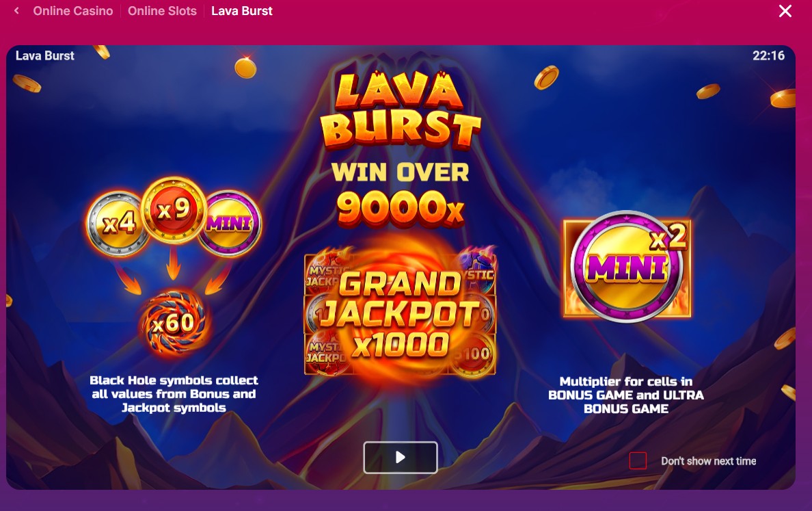
Task: Click the Grand Jackpot x1000 graphic
Action: (401, 313)
